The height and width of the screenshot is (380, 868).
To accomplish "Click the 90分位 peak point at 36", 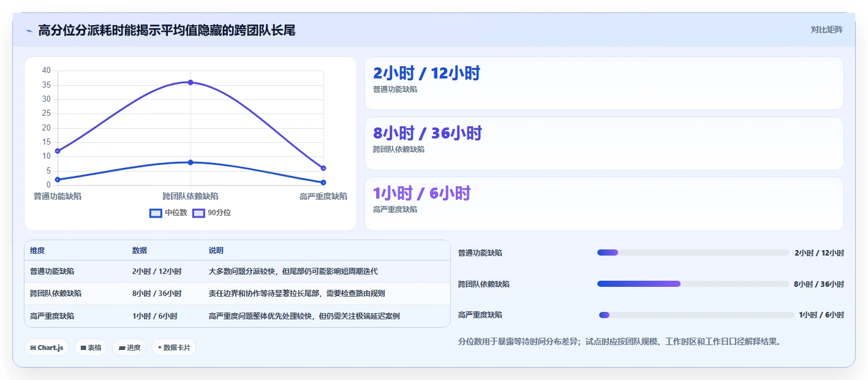I will [191, 82].
